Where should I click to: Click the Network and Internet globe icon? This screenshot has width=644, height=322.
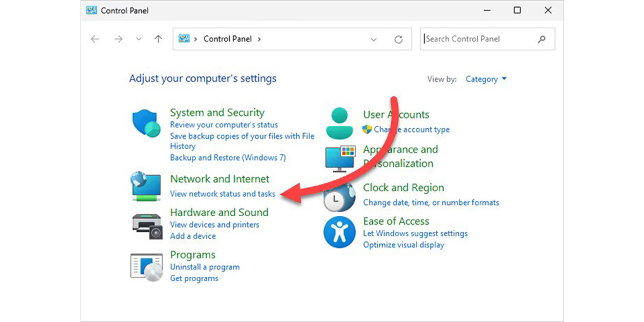click(x=146, y=187)
